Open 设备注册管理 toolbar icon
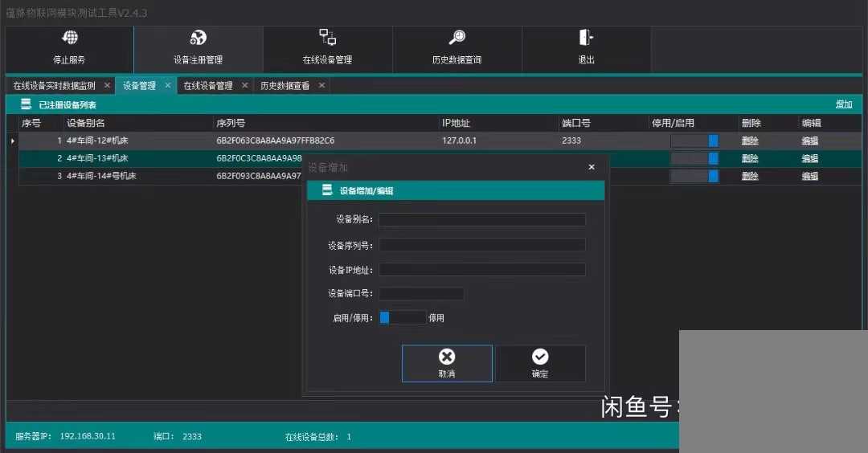The width and height of the screenshot is (868, 453). (199, 37)
